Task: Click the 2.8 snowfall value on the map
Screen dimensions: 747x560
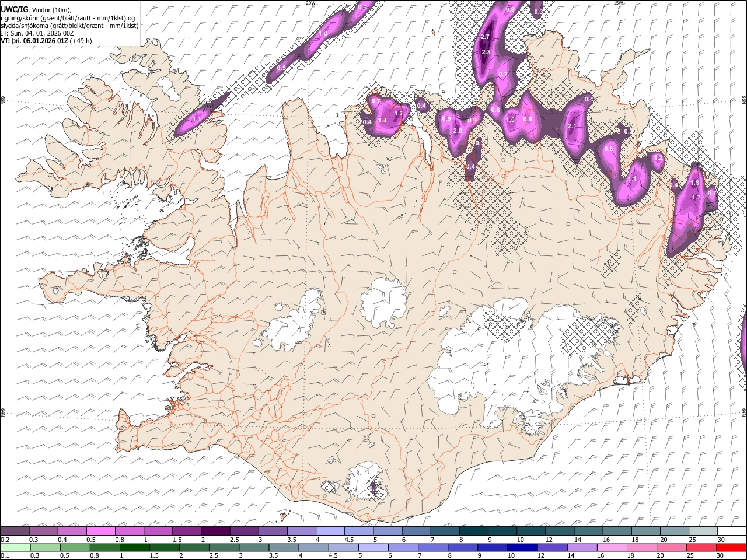Action: tap(486, 52)
